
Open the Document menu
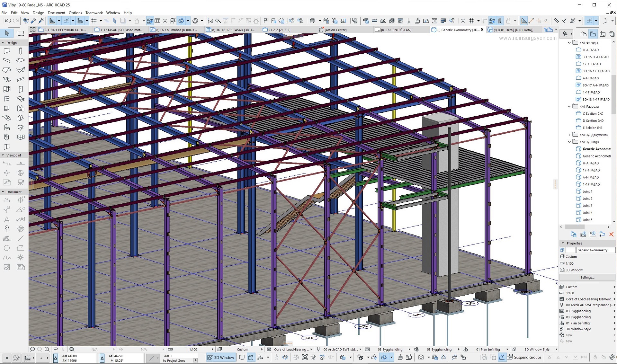[x=57, y=13]
